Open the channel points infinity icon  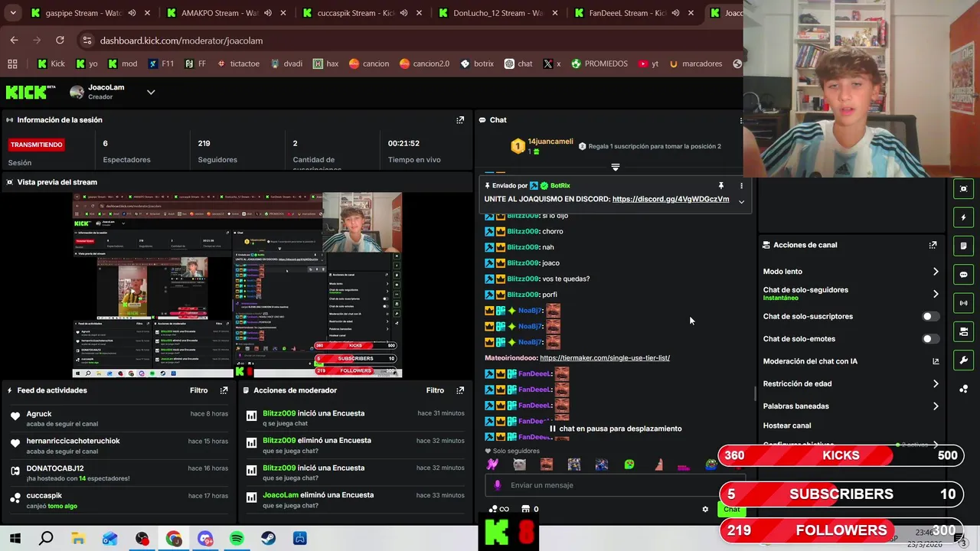coord(499,509)
